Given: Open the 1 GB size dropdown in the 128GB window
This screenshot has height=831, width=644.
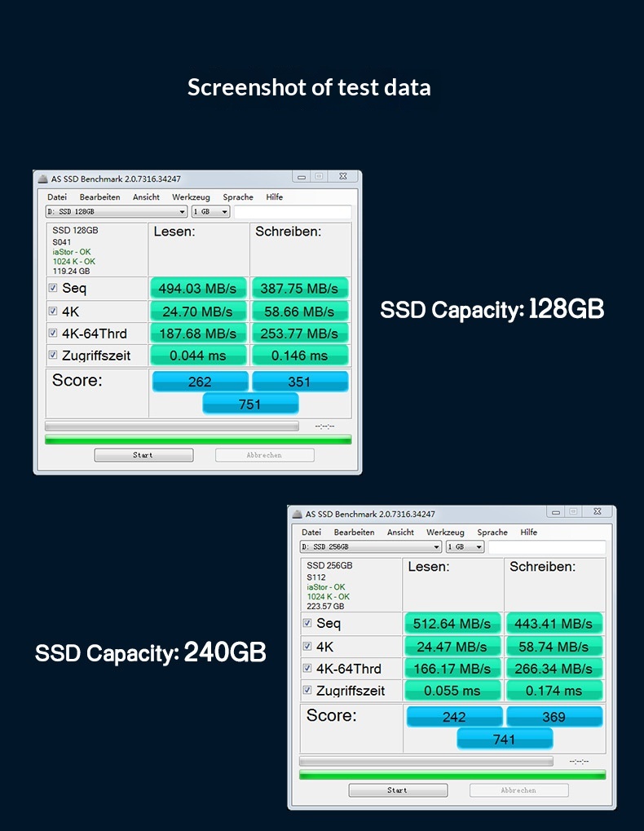Looking at the screenshot, I should [x=210, y=211].
